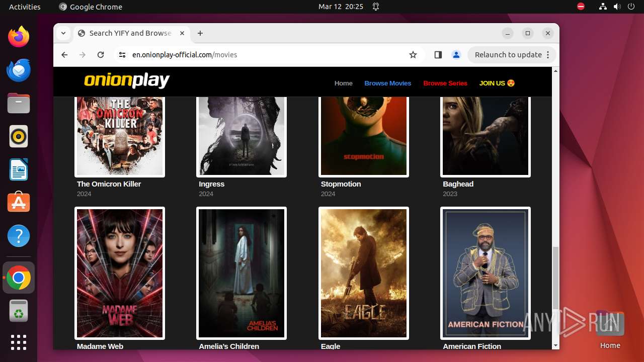Open the Home desktop folder icon
The height and width of the screenshot is (362, 644).
click(610, 329)
